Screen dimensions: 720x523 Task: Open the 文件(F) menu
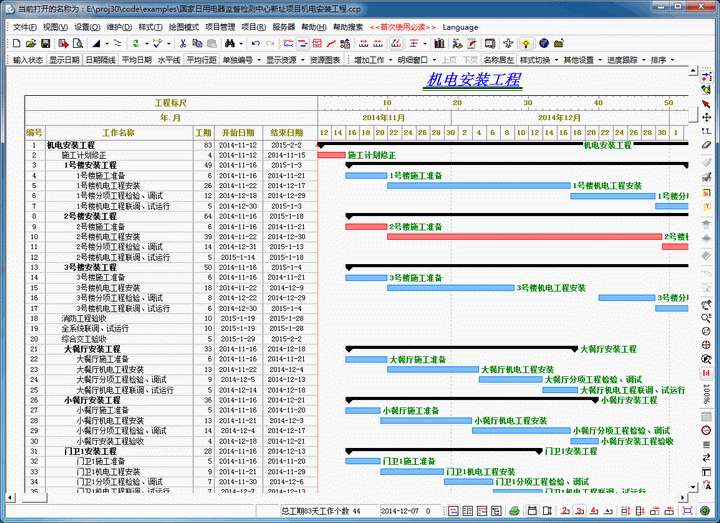tap(24, 27)
